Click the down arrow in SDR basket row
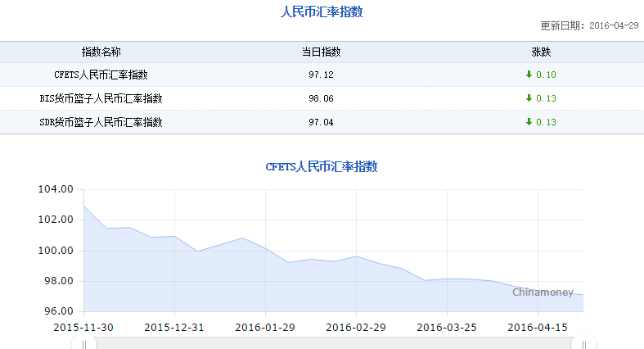This screenshot has width=644, height=349. click(529, 122)
